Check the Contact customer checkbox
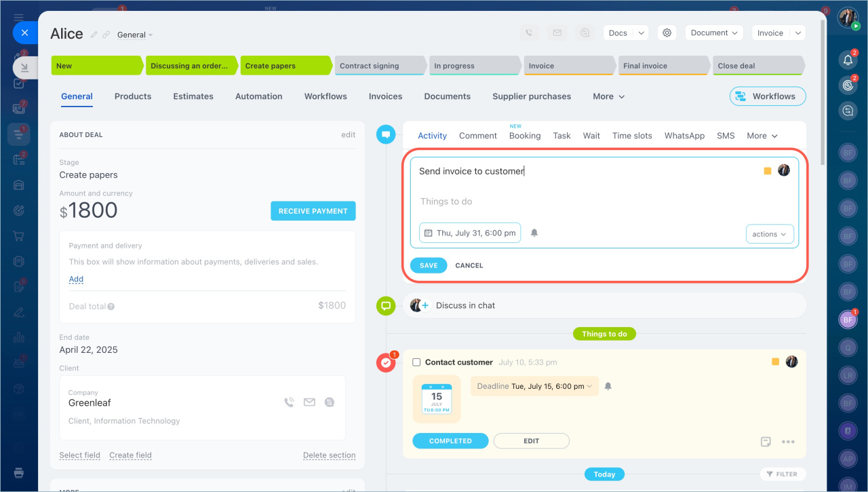The height and width of the screenshot is (492, 868). [416, 362]
